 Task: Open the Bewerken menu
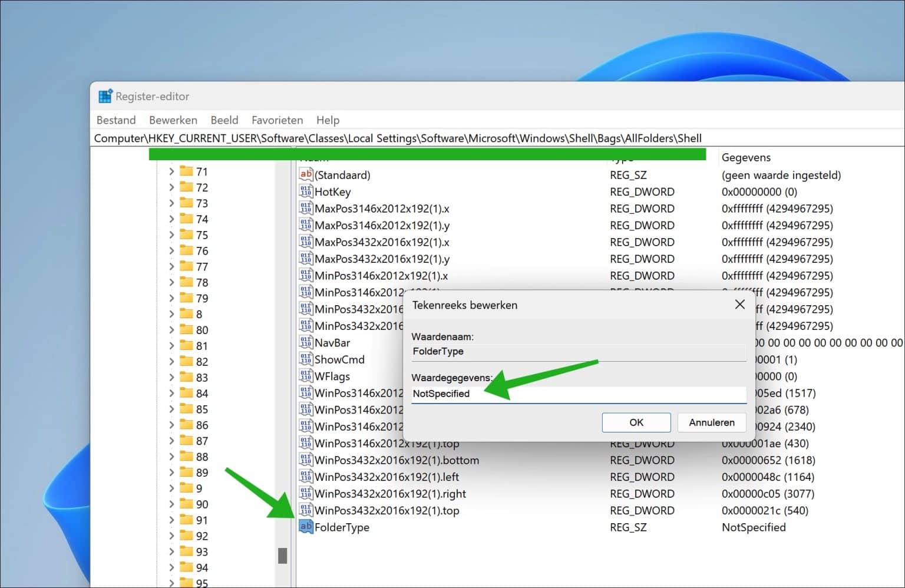(173, 120)
